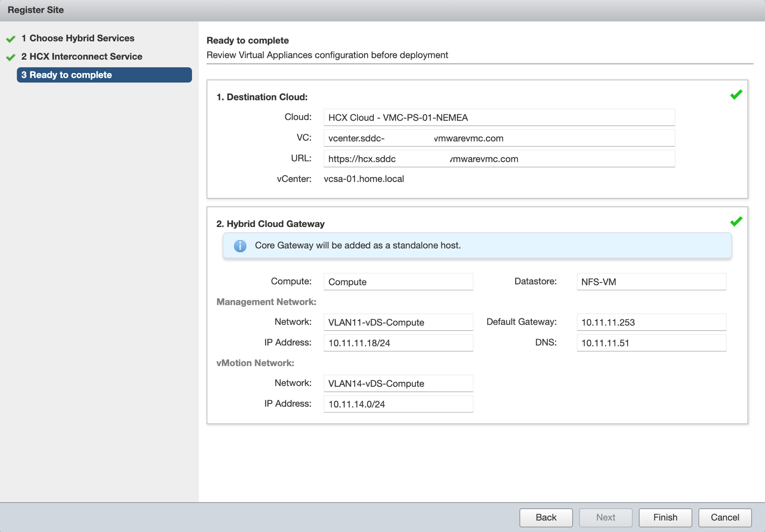Select step 3 Ready to complete

point(104,75)
